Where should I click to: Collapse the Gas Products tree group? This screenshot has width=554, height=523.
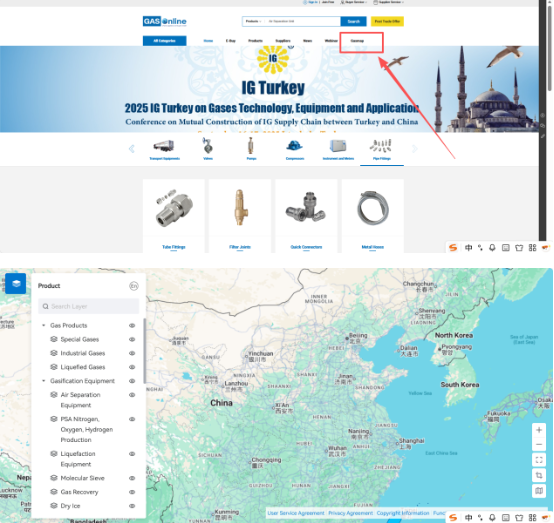tap(43, 325)
